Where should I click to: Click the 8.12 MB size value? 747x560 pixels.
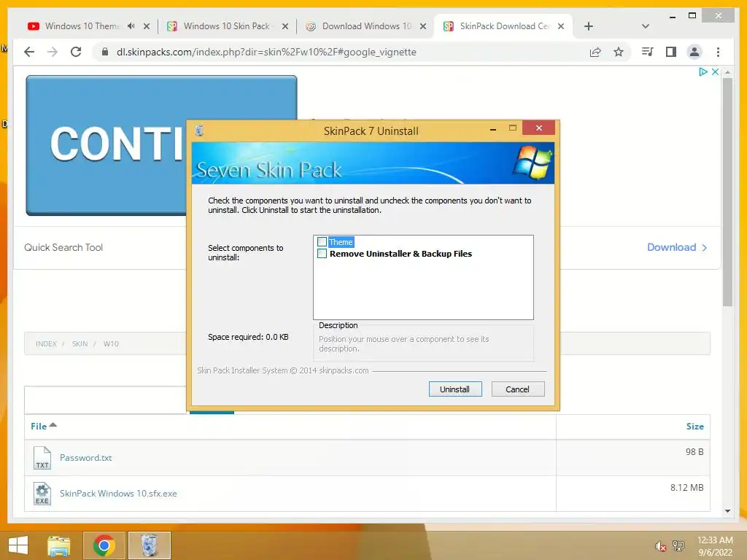[687, 487]
